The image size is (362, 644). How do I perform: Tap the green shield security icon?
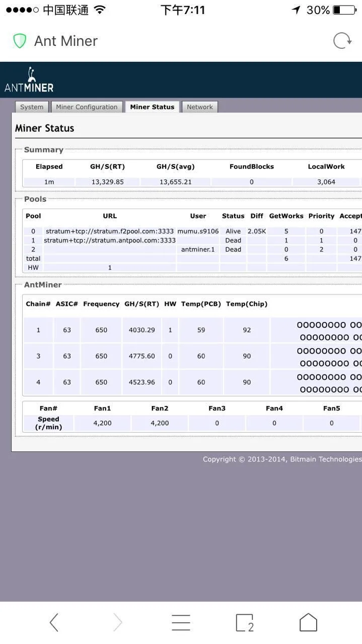20,41
